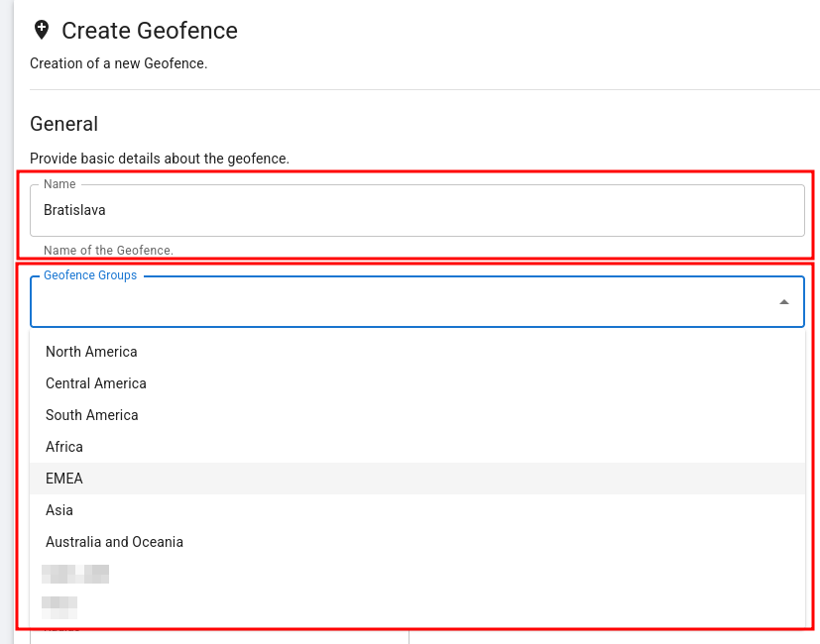Choose the Central America option

point(96,383)
